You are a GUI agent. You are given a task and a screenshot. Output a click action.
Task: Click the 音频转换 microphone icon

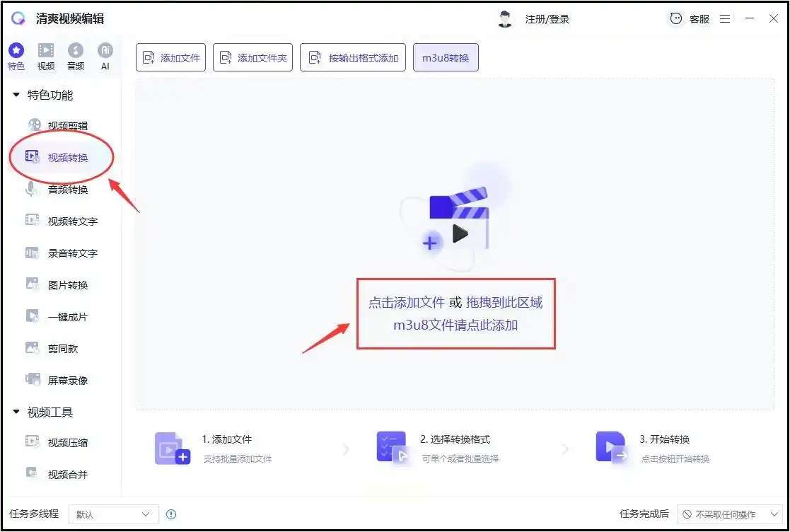(32, 189)
